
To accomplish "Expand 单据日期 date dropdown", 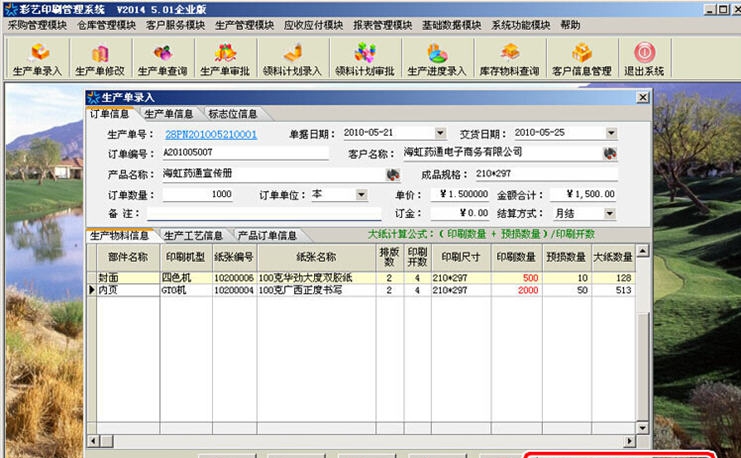I will pos(440,133).
